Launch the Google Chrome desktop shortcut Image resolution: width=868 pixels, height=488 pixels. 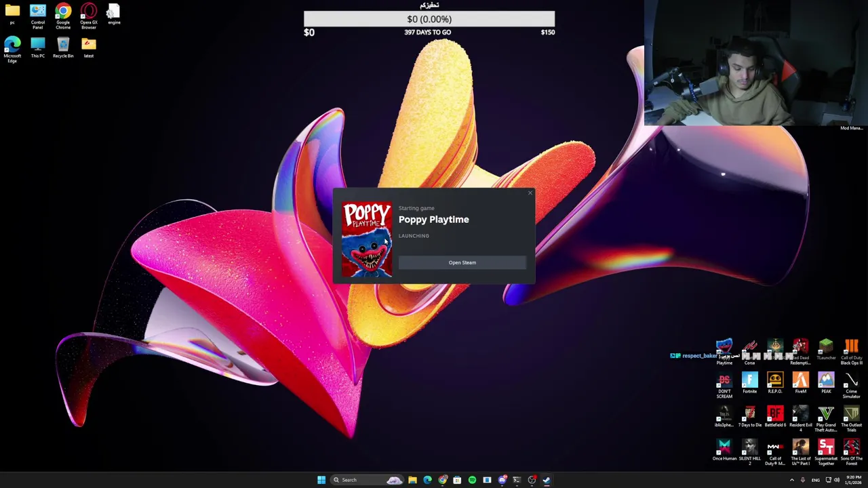63,16
